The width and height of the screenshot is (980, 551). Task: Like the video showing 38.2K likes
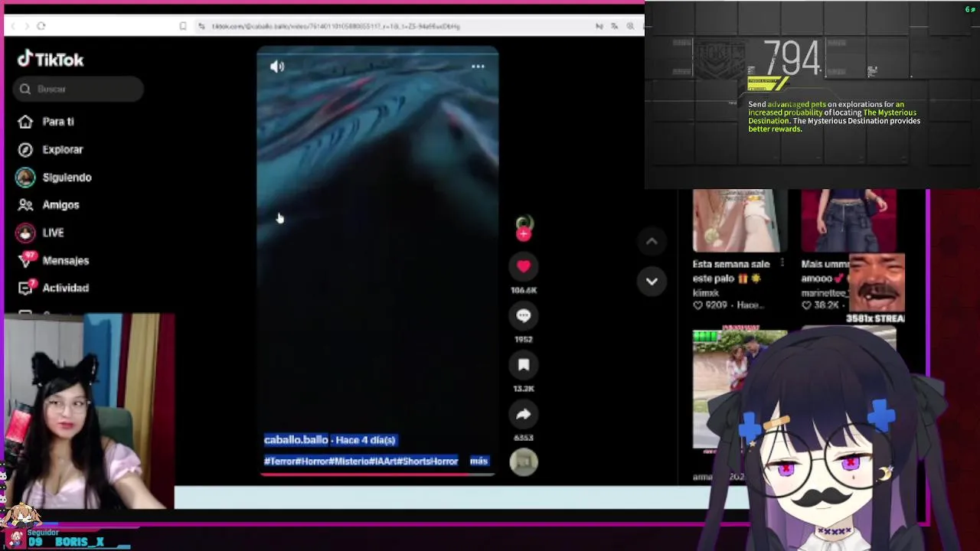pos(807,305)
